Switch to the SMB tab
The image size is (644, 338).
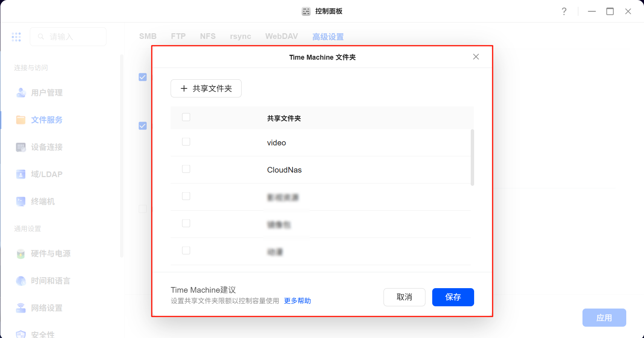point(148,36)
